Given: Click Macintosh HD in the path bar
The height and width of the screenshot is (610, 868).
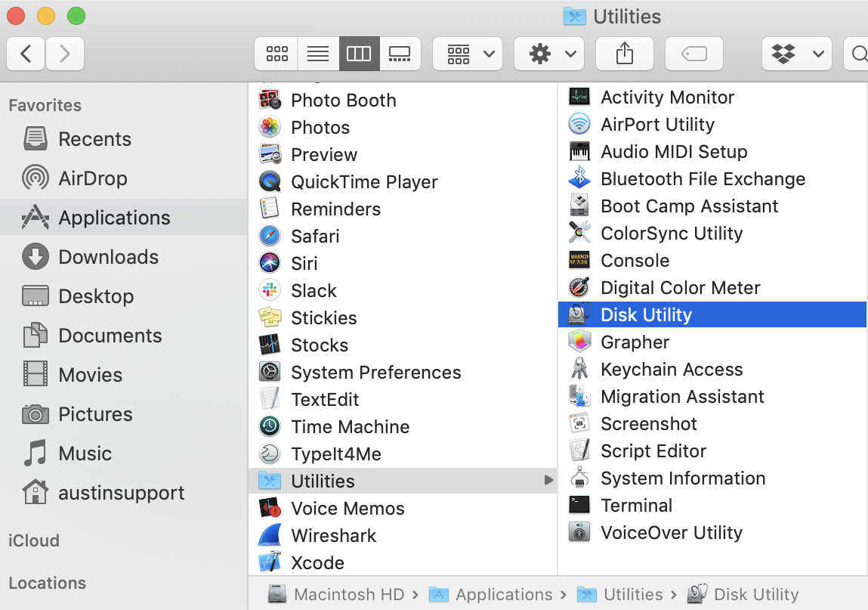Looking at the screenshot, I should point(336,594).
